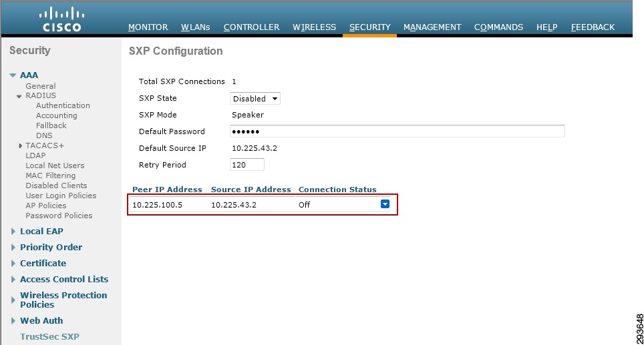The width and height of the screenshot is (644, 345).
Task: Open Local Net Users page
Action: [x=55, y=165]
